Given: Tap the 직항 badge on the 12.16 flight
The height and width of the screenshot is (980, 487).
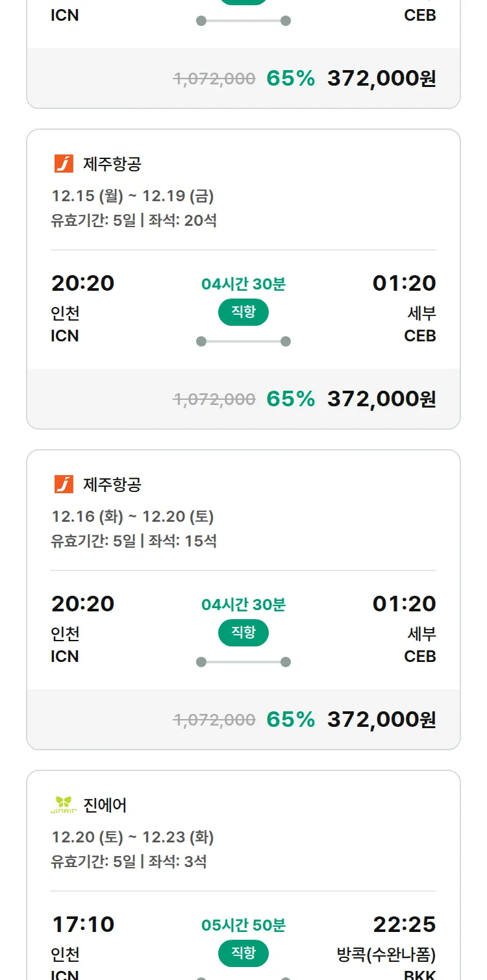Looking at the screenshot, I should 243,633.
